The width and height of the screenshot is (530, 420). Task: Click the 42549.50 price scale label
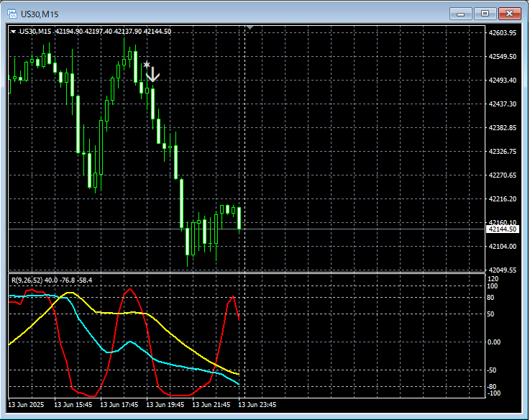[x=502, y=57]
